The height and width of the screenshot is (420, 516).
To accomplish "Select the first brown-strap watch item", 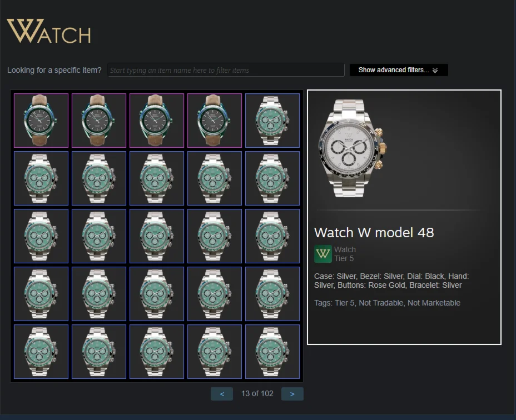I will click(41, 121).
